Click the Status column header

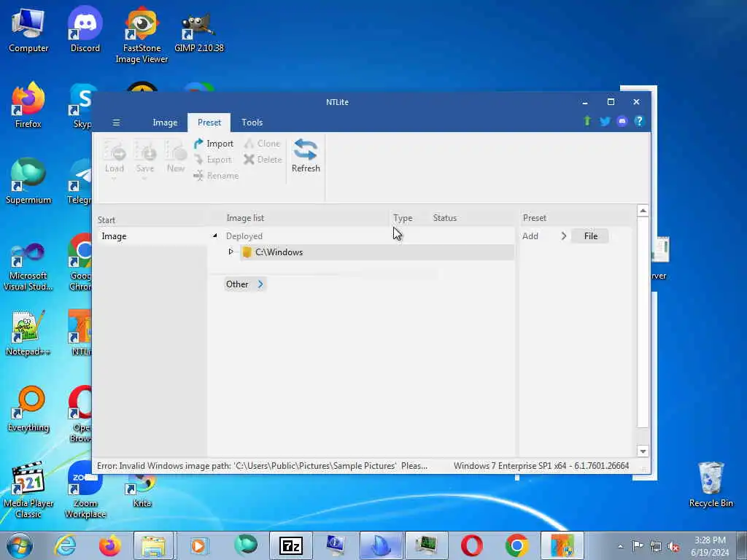[444, 218]
